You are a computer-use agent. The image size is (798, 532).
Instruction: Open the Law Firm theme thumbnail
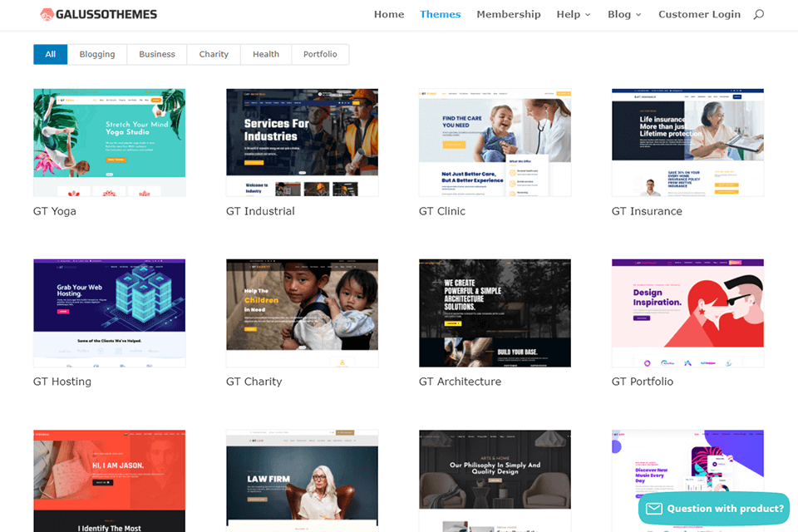(303, 480)
